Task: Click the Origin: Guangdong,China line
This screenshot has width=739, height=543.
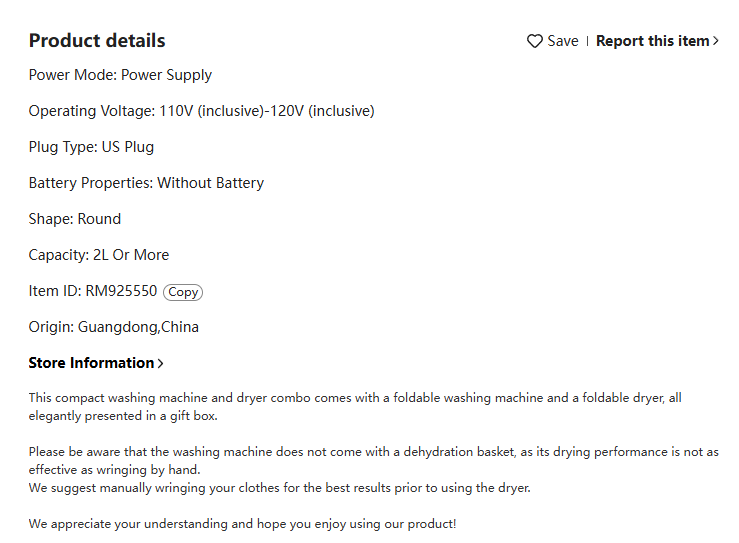Action: [x=114, y=327]
